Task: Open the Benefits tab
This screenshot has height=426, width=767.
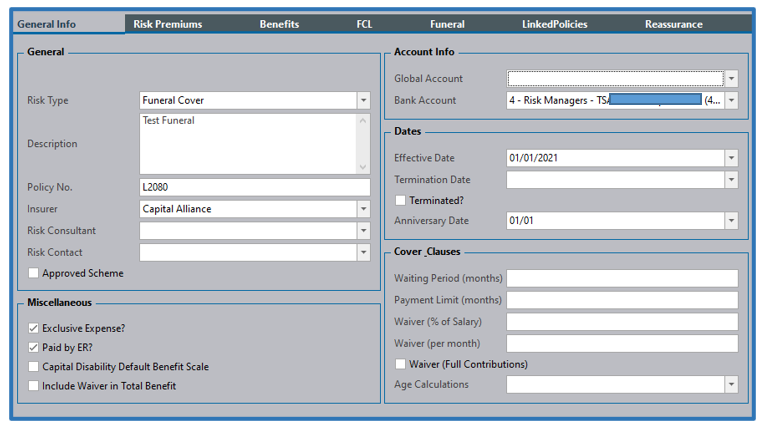Action: point(279,24)
